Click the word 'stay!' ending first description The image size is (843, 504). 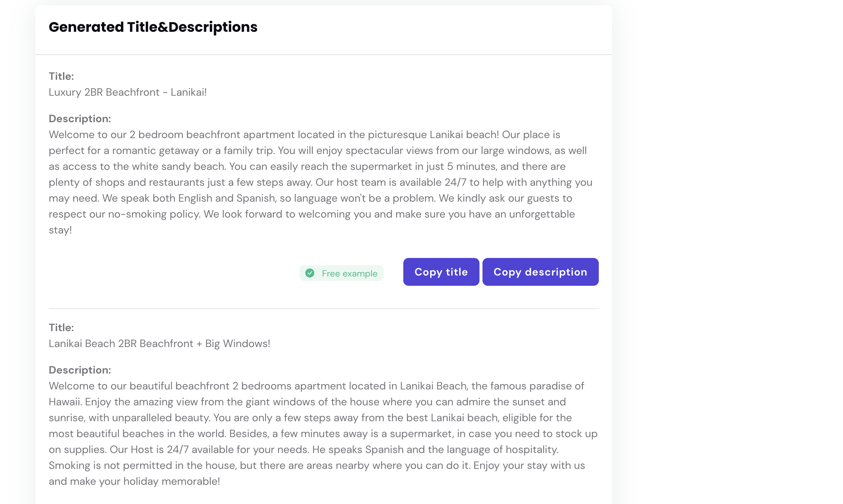[x=60, y=230]
